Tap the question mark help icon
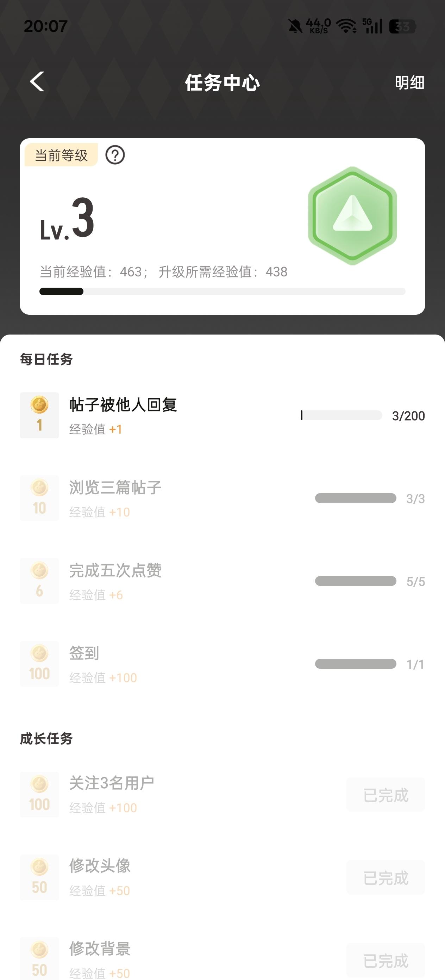Image resolution: width=445 pixels, height=980 pixels. (115, 155)
